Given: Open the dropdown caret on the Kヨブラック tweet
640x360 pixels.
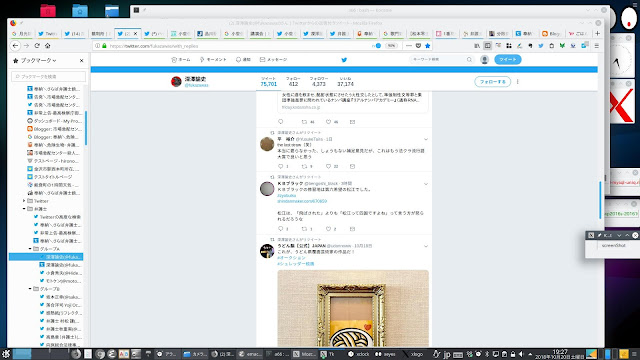Looking at the screenshot, I should pyautogui.click(x=426, y=184).
